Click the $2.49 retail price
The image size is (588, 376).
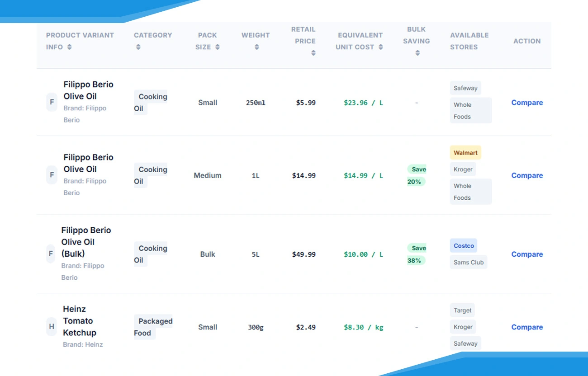(306, 327)
